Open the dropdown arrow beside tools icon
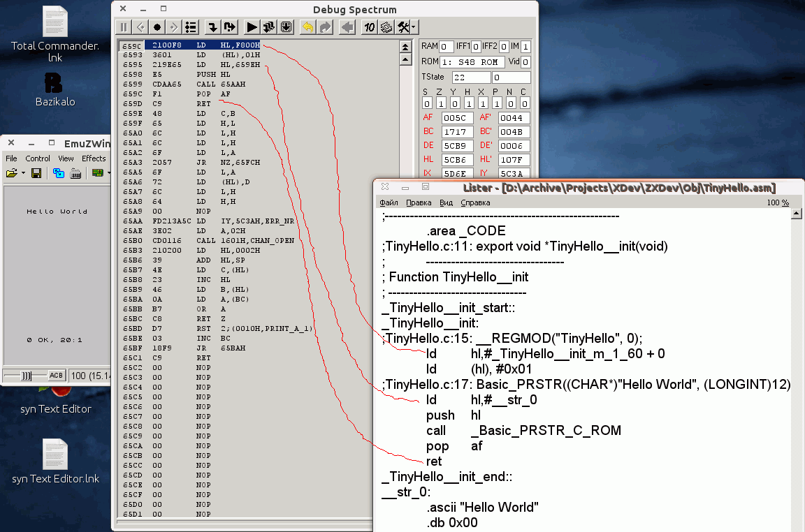Screen dimensions: 805x532 (x=414, y=27)
